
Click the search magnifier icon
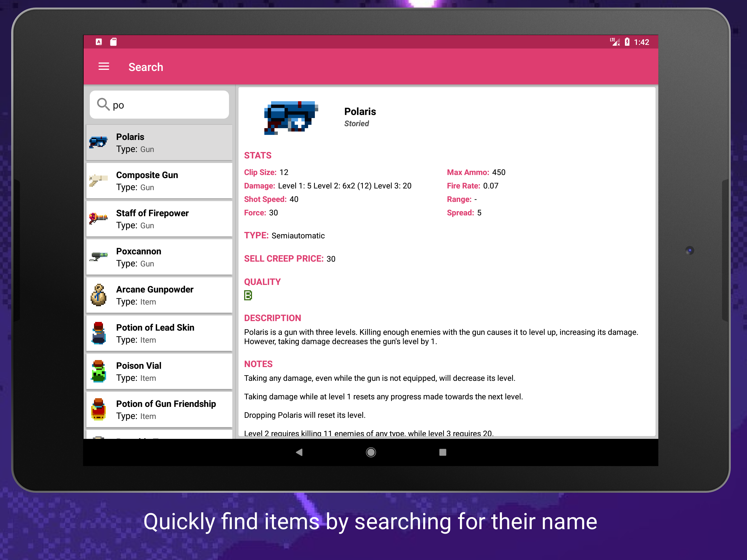pos(103,105)
